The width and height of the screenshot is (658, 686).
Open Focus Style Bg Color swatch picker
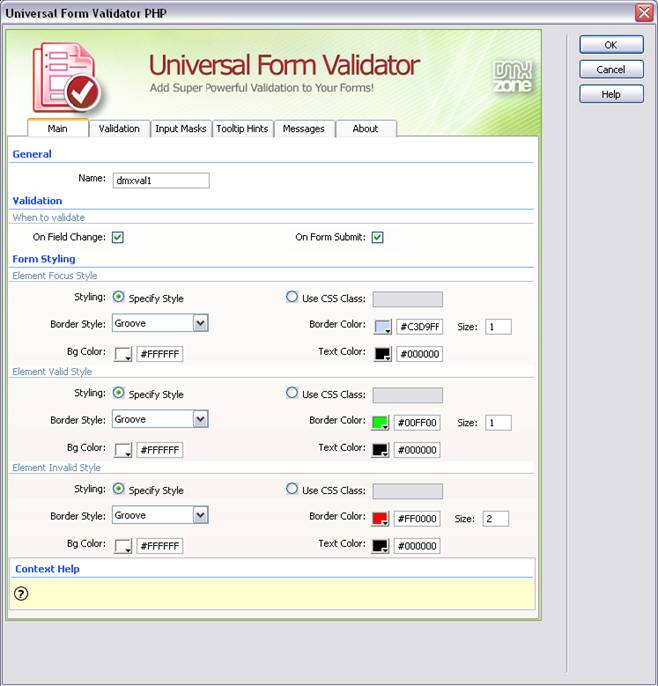pyautogui.click(x=123, y=354)
